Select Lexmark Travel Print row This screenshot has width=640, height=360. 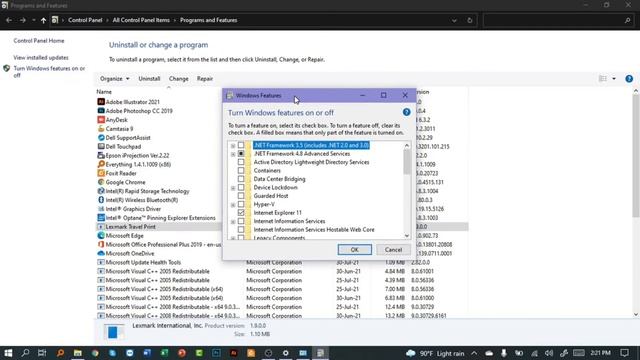point(282,227)
